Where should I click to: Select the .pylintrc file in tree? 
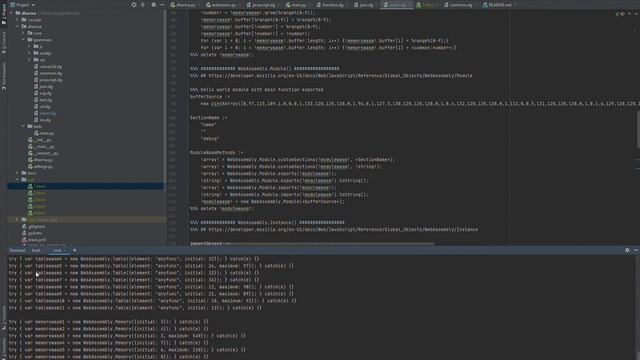coord(32,233)
